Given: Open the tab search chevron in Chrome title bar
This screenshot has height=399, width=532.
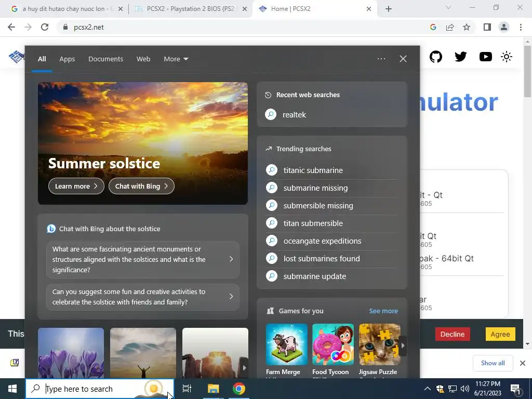Looking at the screenshot, I should (x=448, y=7).
